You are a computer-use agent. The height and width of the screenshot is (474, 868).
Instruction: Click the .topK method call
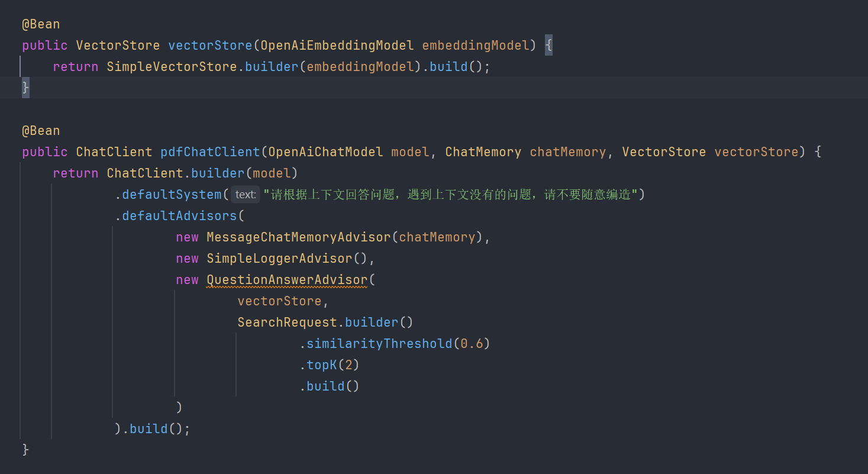point(318,365)
